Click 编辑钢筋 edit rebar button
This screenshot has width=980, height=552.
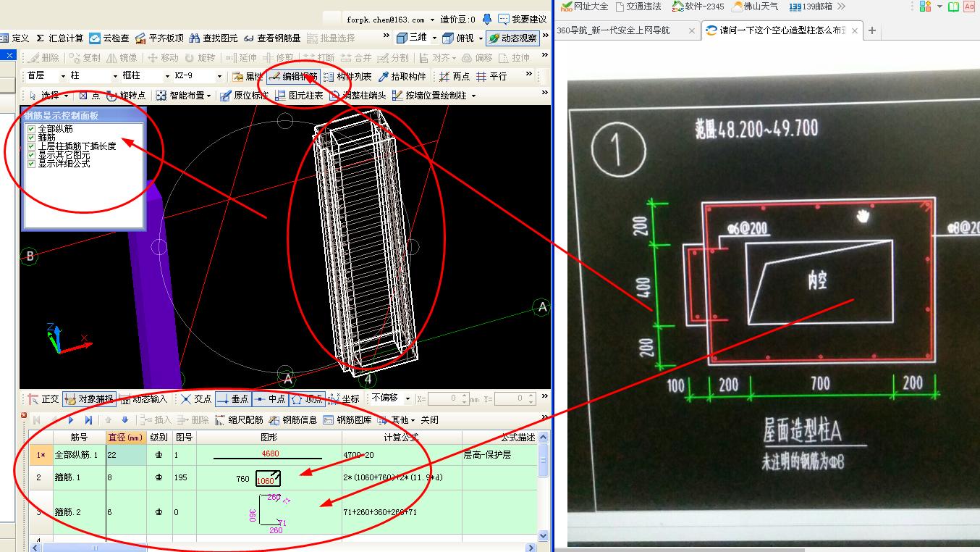pyautogui.click(x=292, y=76)
